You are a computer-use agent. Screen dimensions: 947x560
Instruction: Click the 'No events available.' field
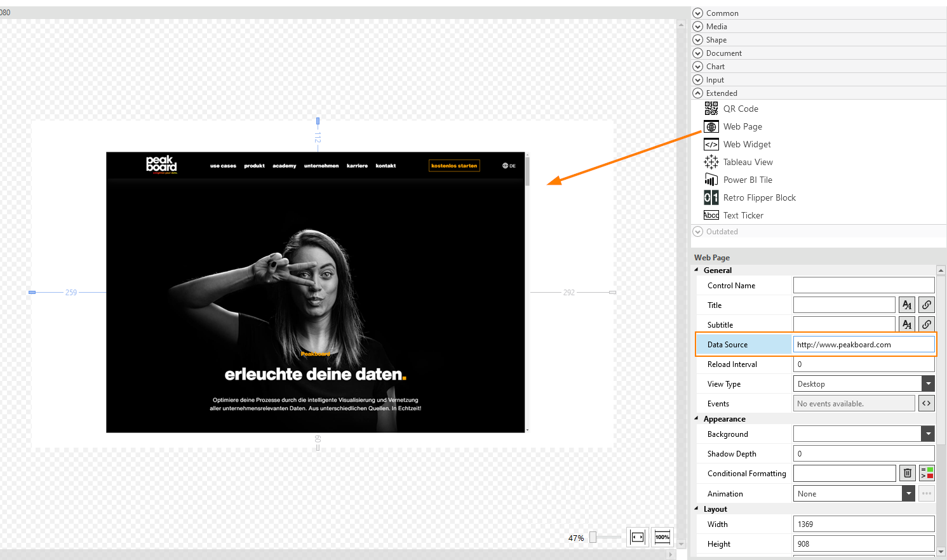pyautogui.click(x=854, y=403)
